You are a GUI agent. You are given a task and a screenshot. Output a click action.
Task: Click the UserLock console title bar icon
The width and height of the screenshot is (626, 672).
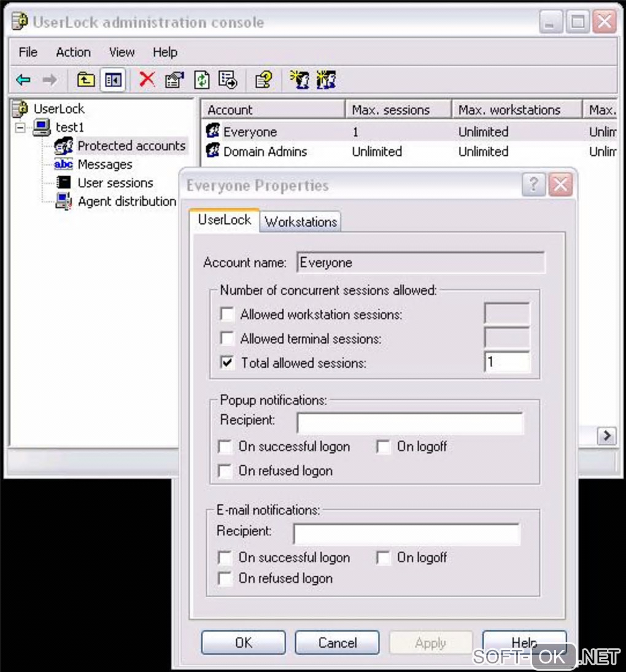click(x=20, y=21)
